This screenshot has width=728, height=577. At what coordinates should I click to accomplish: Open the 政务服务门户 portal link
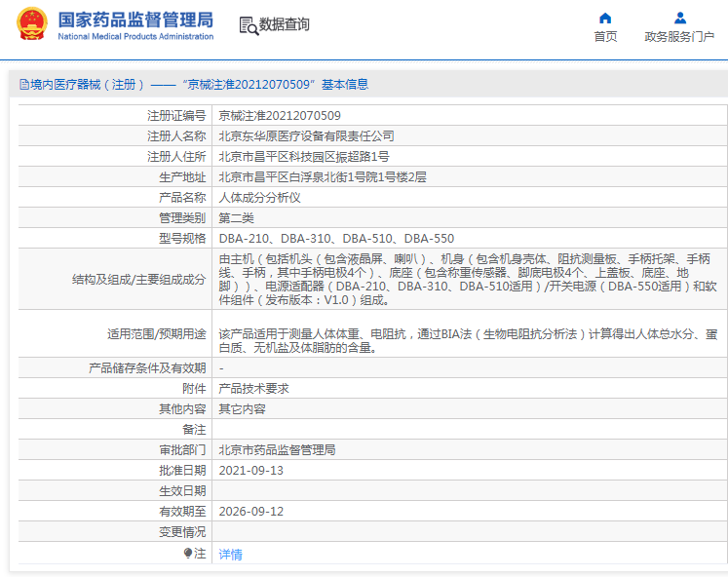pos(679,37)
